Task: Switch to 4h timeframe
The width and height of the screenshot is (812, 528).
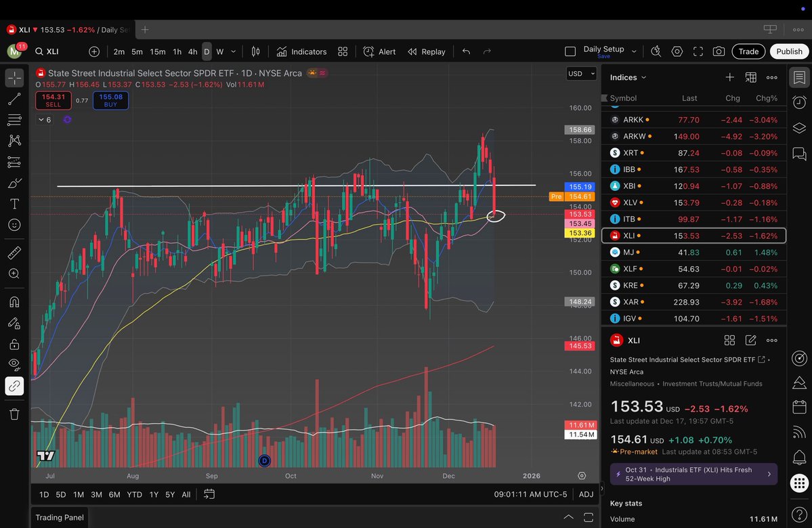Action: [192, 51]
